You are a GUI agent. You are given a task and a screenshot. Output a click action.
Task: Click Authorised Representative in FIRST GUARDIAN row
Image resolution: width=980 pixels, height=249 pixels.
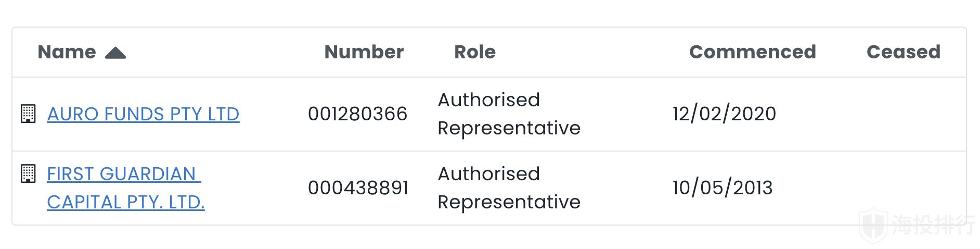[508, 188]
